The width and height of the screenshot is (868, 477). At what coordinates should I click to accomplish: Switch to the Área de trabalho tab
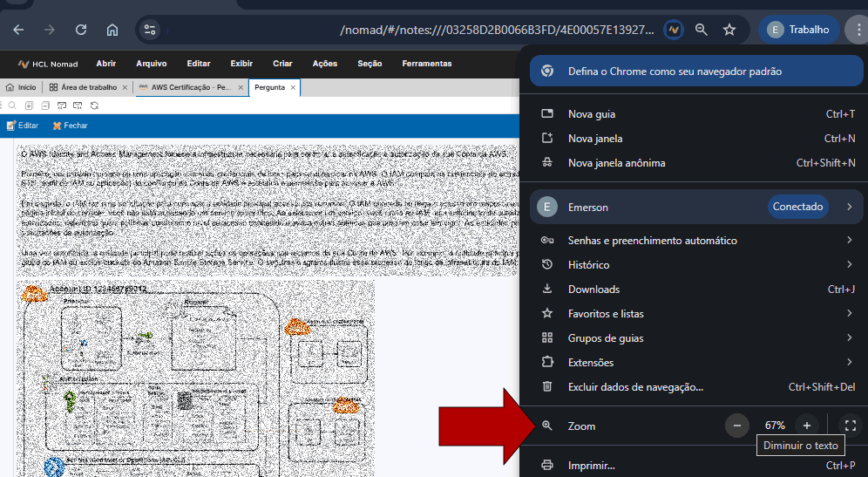click(x=84, y=87)
